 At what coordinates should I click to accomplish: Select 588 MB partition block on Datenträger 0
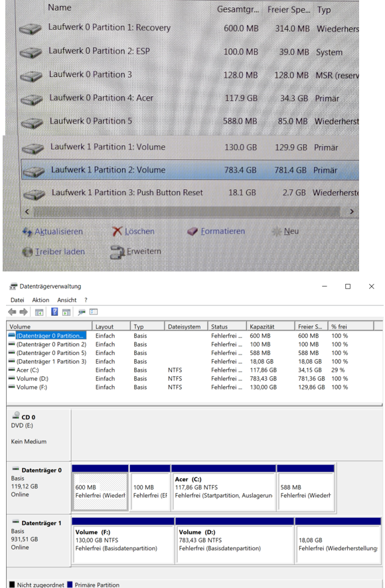306,488
